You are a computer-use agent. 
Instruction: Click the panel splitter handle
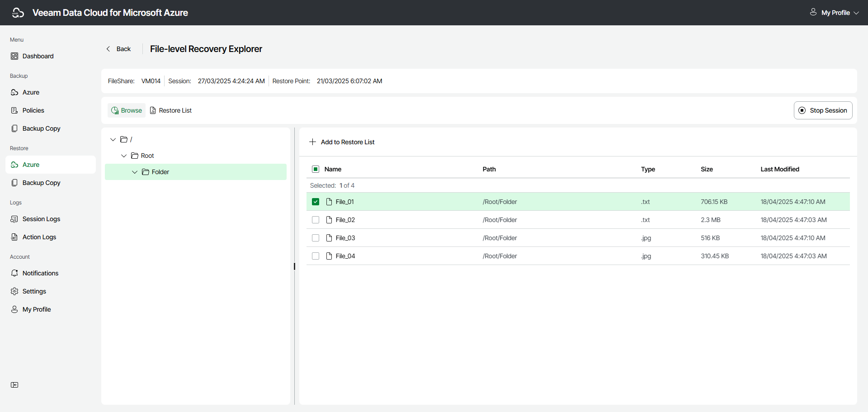[x=294, y=266]
